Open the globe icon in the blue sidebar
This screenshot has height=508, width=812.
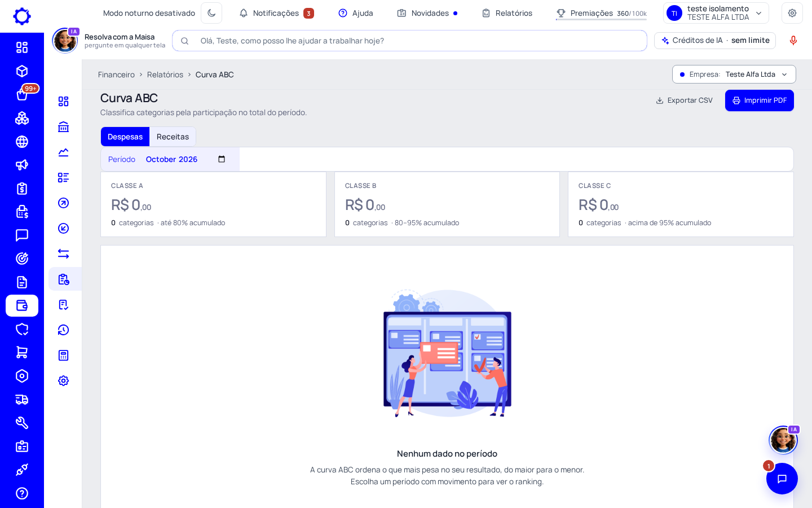coord(22,142)
